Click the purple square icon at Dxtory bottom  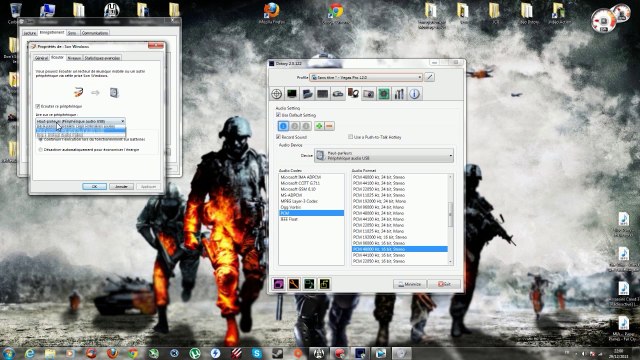tap(279, 284)
